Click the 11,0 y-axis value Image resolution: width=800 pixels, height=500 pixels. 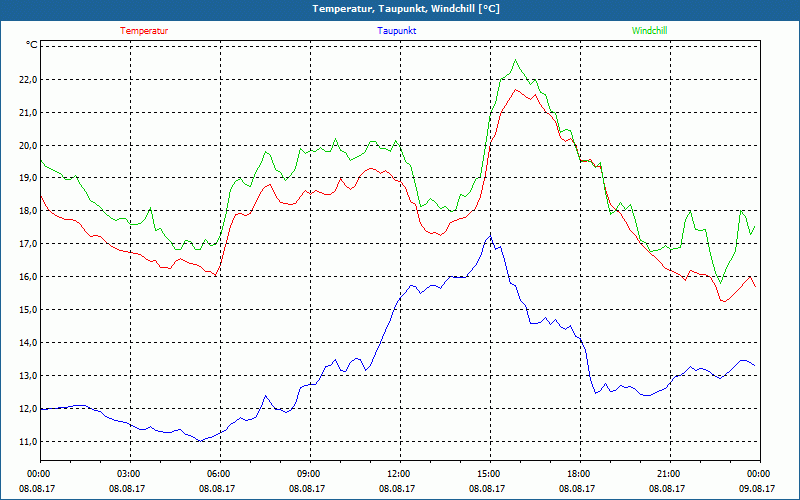pos(26,442)
